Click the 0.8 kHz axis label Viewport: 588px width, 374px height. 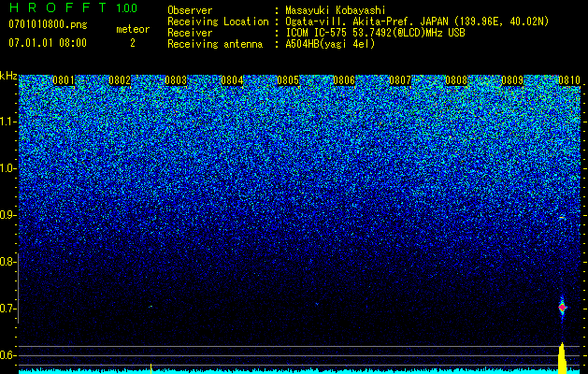pos(7,262)
